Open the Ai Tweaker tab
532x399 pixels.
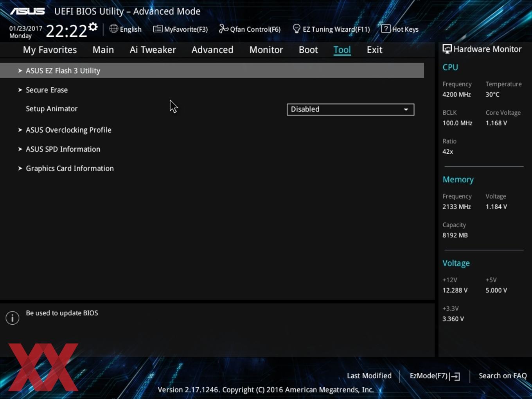pos(153,50)
